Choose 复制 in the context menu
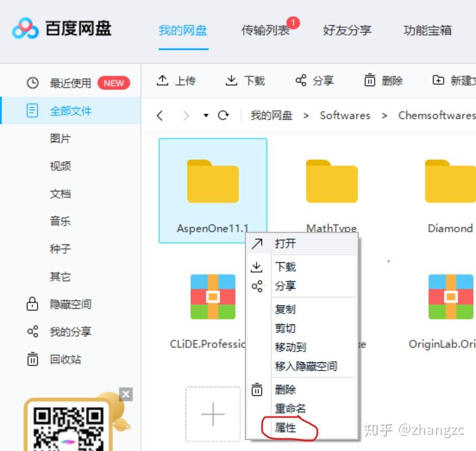This screenshot has height=451, width=476. tap(302, 309)
